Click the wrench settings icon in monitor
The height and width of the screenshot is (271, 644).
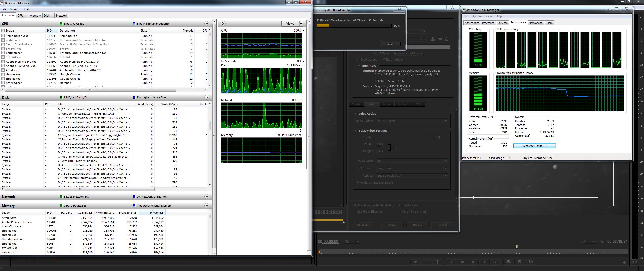click(x=602, y=242)
